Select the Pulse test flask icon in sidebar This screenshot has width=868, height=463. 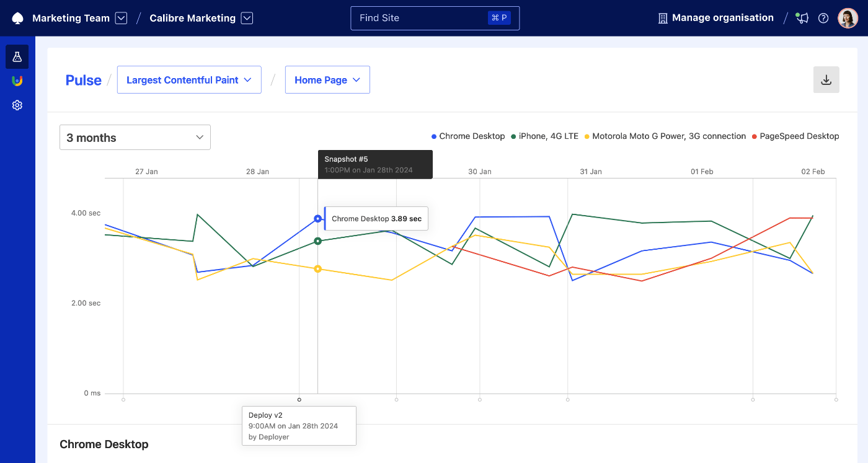pyautogui.click(x=17, y=56)
